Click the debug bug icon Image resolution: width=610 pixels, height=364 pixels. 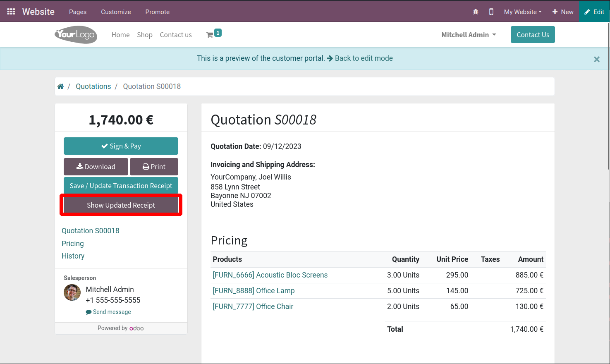click(476, 12)
